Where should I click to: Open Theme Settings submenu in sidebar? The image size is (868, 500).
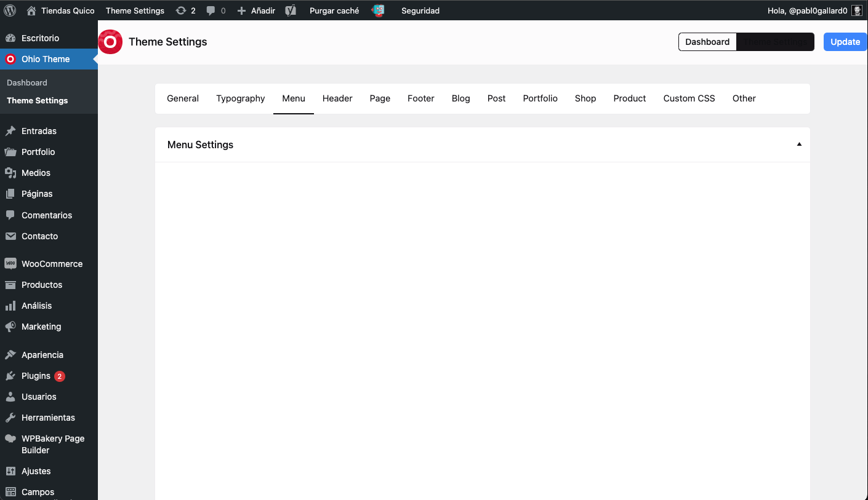click(x=38, y=100)
